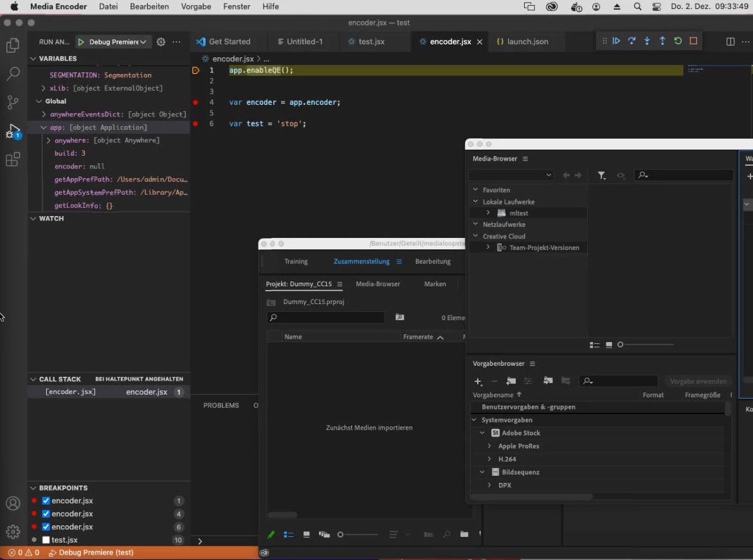Toggle the breakpoint on editor line 4
Viewport: 753px width, 560px height.
[195, 102]
